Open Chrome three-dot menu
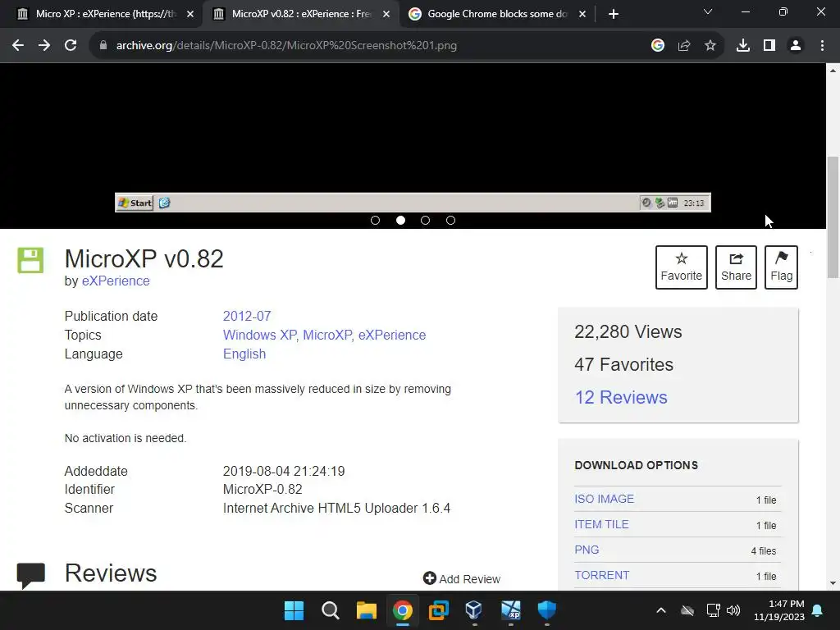This screenshot has height=630, width=840. 822,46
